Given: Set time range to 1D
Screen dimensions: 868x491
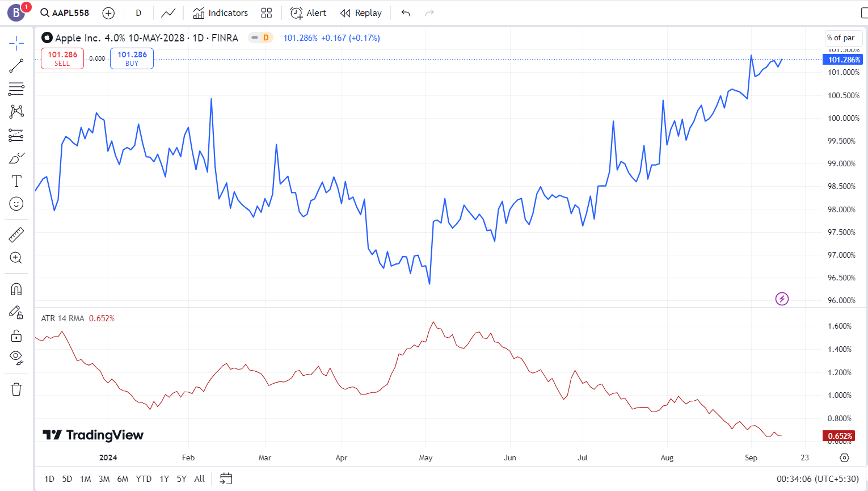Looking at the screenshot, I should tap(49, 479).
